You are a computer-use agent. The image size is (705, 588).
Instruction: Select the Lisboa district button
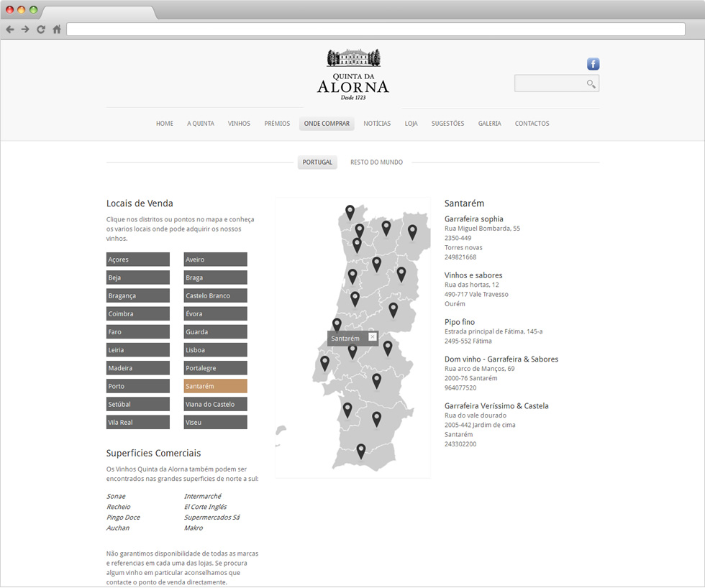(x=215, y=350)
